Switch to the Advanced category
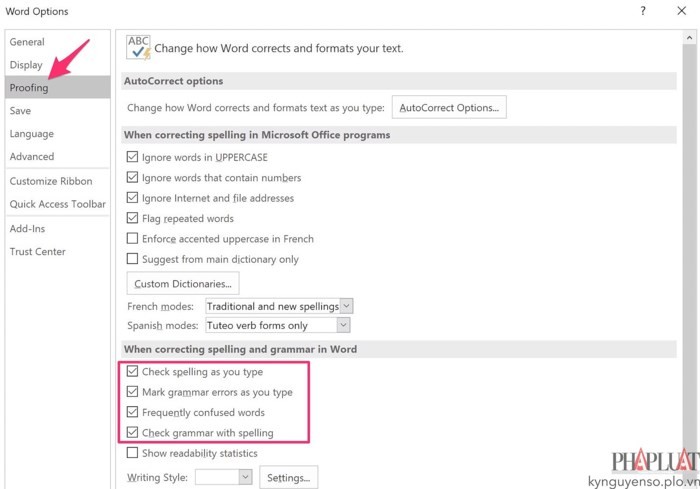 pos(32,156)
